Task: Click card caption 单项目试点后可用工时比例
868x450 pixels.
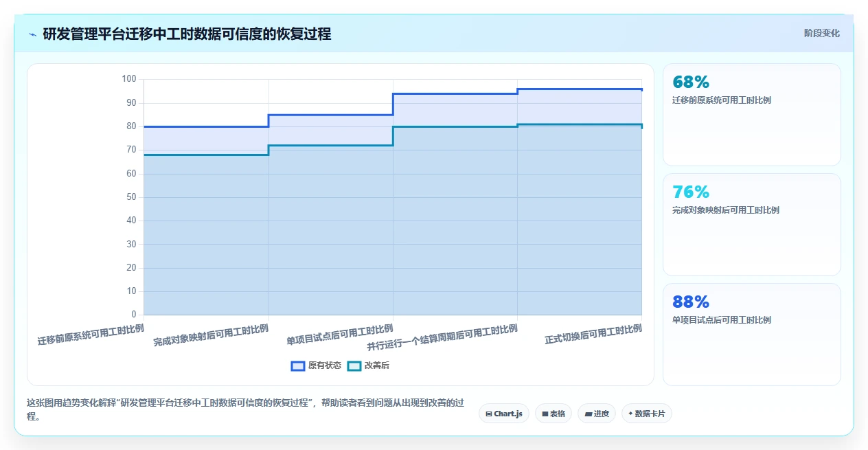Action: (721, 320)
